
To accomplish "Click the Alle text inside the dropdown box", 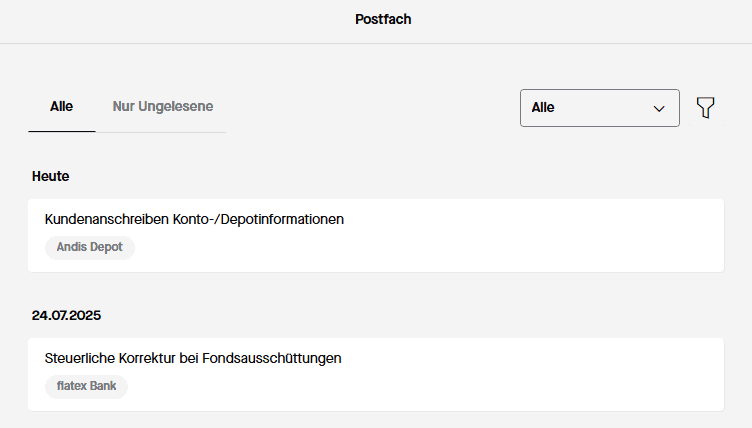I will [543, 108].
